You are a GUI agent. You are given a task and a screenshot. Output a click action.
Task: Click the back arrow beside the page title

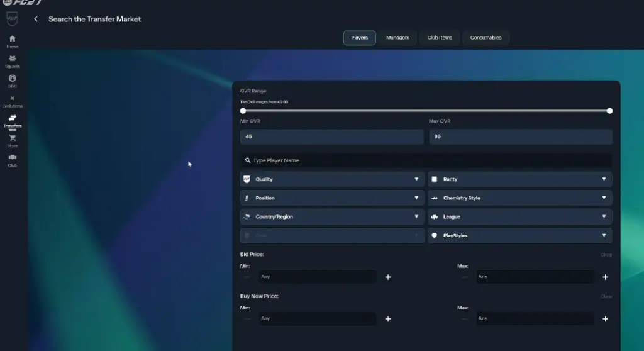[36, 19]
